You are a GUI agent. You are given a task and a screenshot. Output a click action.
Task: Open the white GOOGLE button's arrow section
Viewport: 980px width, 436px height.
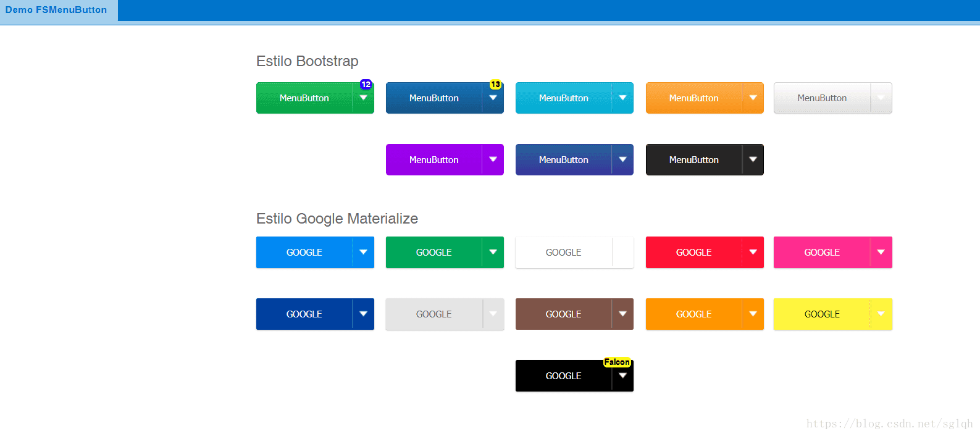click(622, 253)
